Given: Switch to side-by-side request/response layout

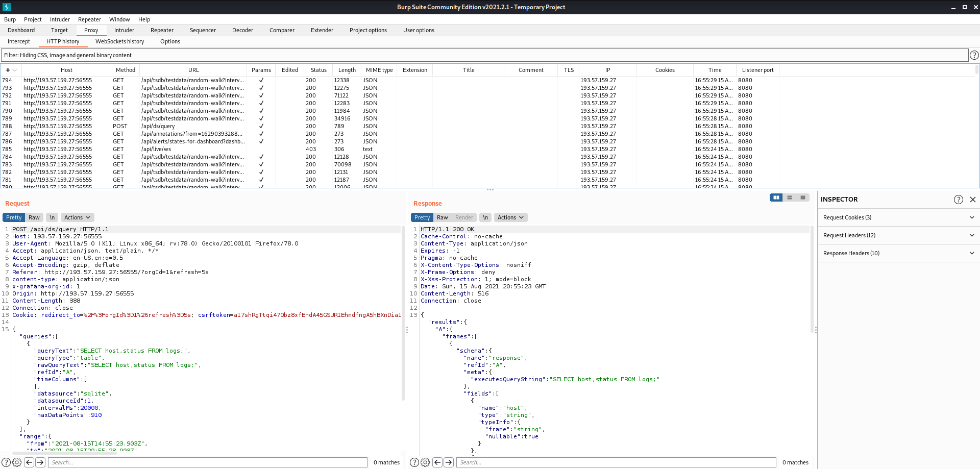Looking at the screenshot, I should (x=776, y=198).
